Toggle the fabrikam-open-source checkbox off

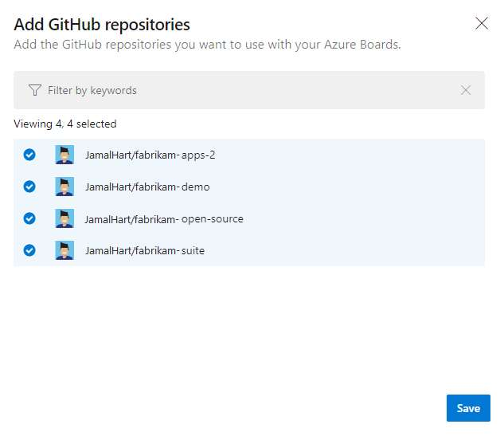(29, 218)
